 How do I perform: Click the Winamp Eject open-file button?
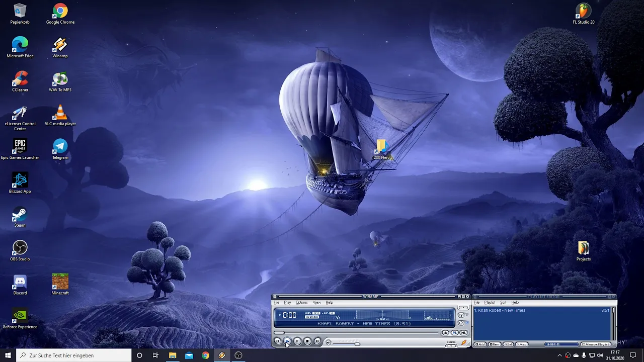click(x=445, y=333)
